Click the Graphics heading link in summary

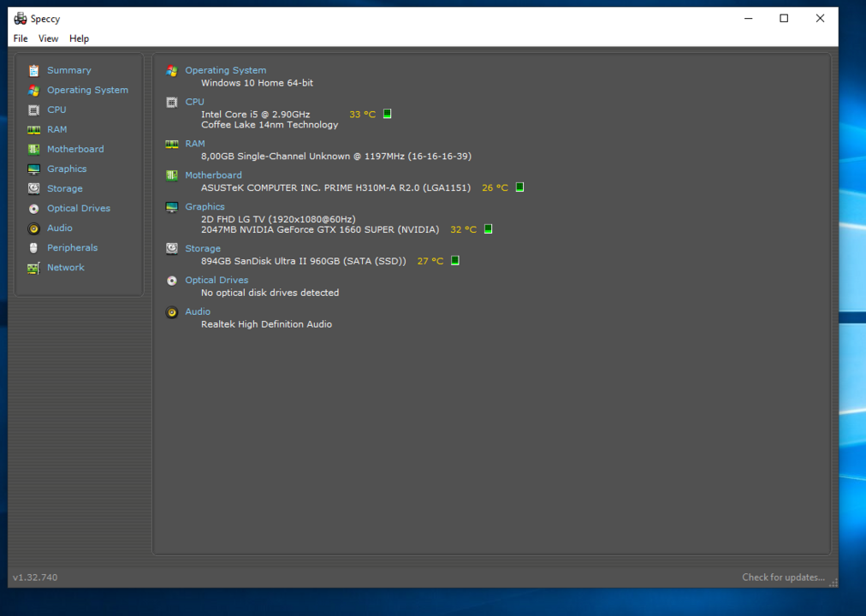point(205,206)
